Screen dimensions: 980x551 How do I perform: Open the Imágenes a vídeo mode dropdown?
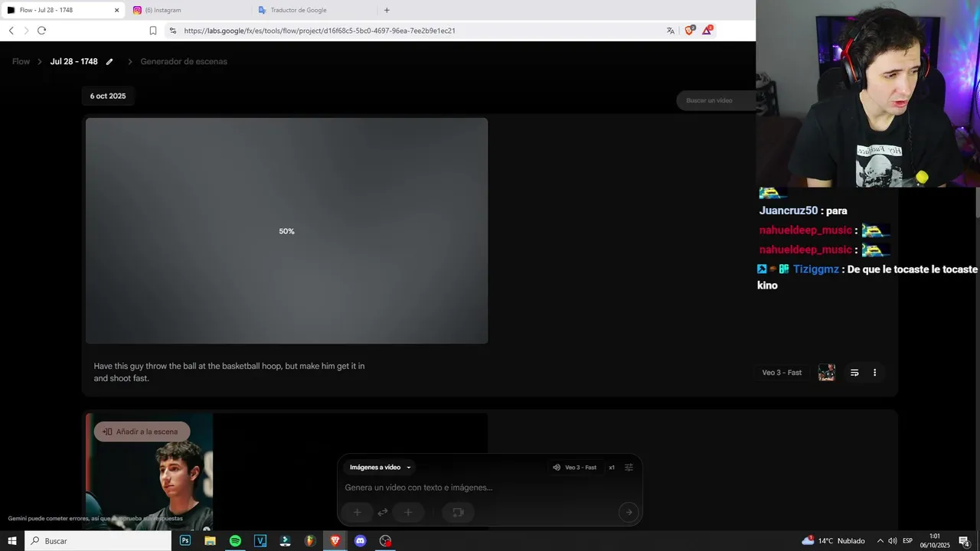coord(381,468)
